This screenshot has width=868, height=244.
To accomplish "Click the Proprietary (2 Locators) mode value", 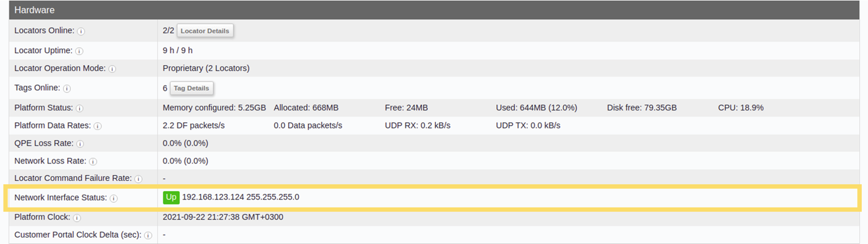I will click(206, 68).
